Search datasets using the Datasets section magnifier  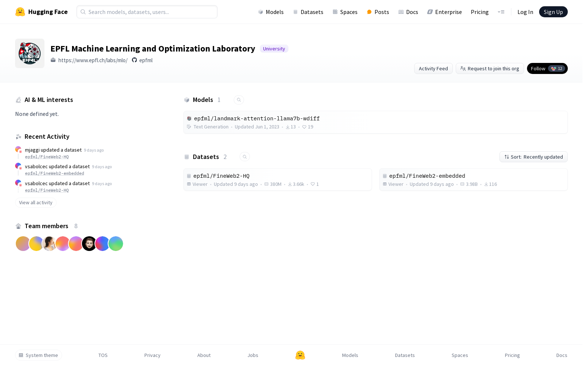[x=245, y=157]
